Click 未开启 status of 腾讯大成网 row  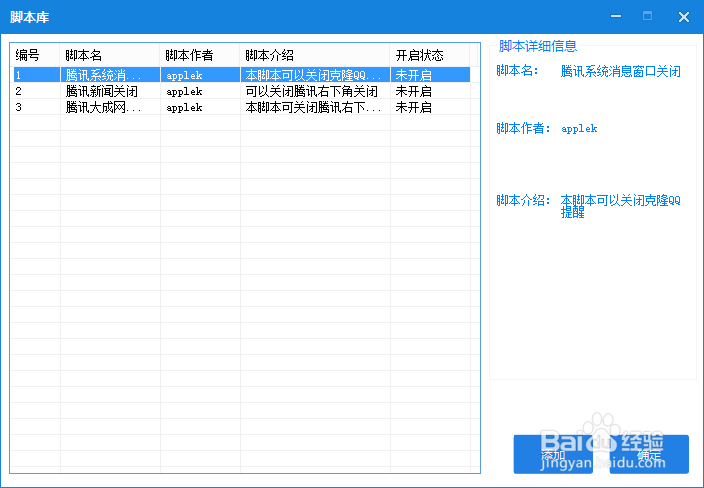(x=414, y=107)
